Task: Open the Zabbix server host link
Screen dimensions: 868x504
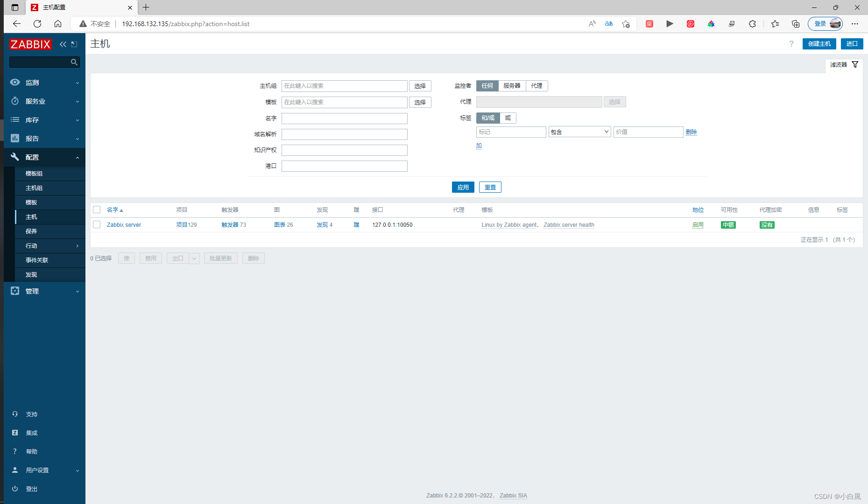Action: click(x=124, y=225)
